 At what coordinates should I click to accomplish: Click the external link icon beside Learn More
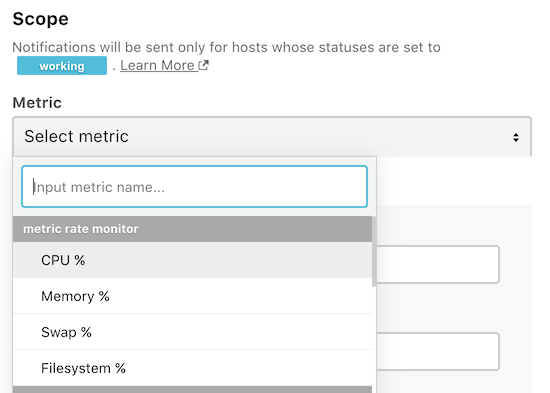point(203,65)
